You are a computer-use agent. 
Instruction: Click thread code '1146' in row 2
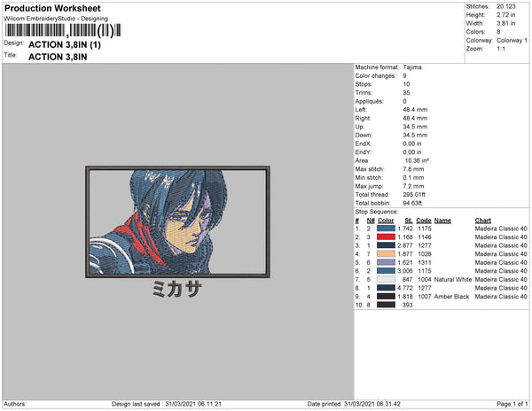[425, 237]
